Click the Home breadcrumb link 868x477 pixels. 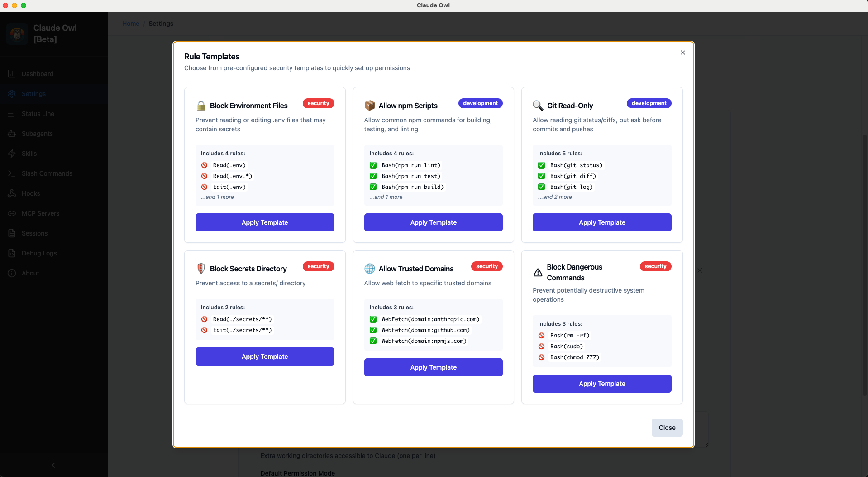pos(130,24)
